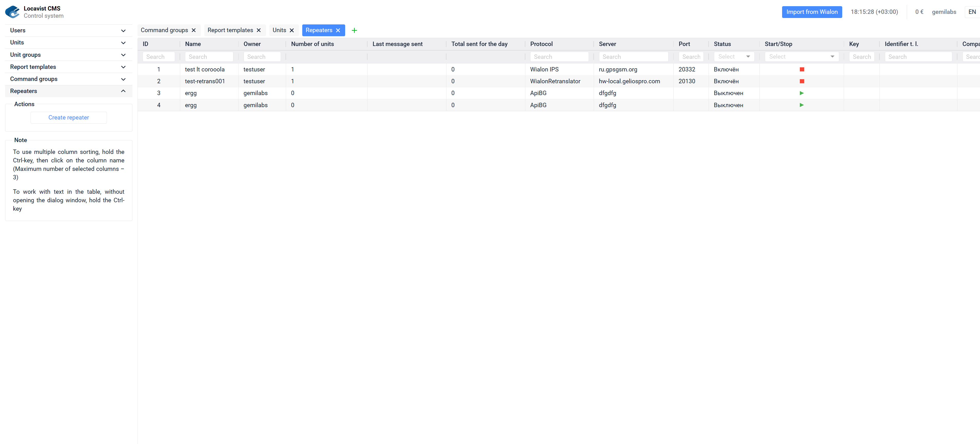Click the green plus add-tab icon
This screenshot has width=980, height=444.
(x=354, y=30)
